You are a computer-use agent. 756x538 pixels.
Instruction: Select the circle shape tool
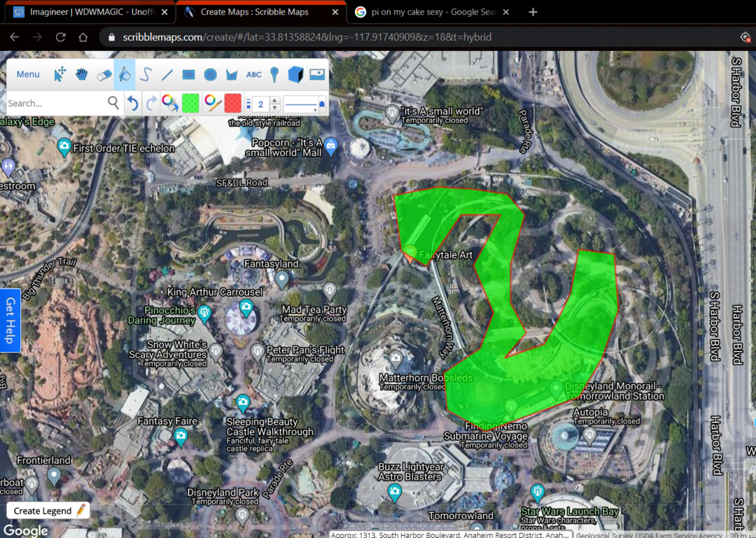tap(210, 74)
